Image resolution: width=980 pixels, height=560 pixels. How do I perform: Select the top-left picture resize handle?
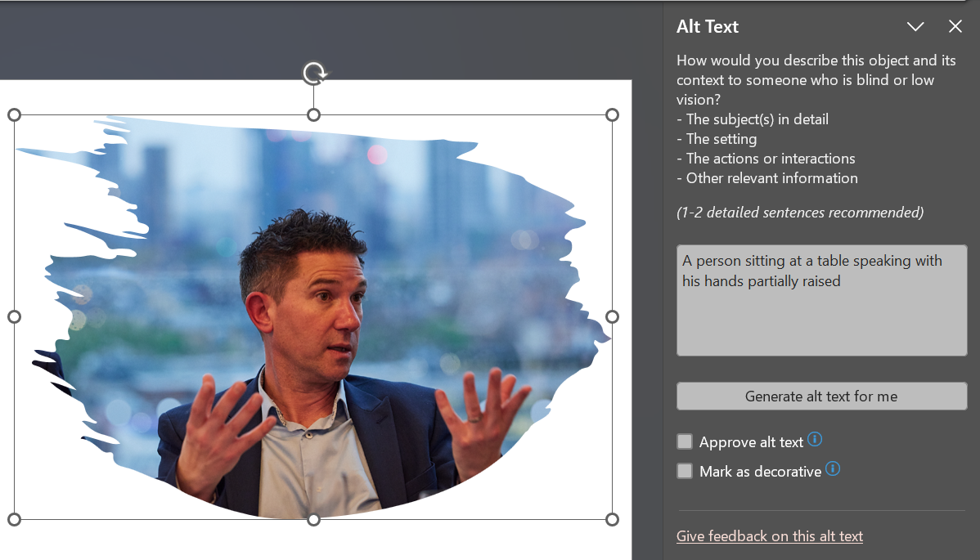click(x=15, y=115)
